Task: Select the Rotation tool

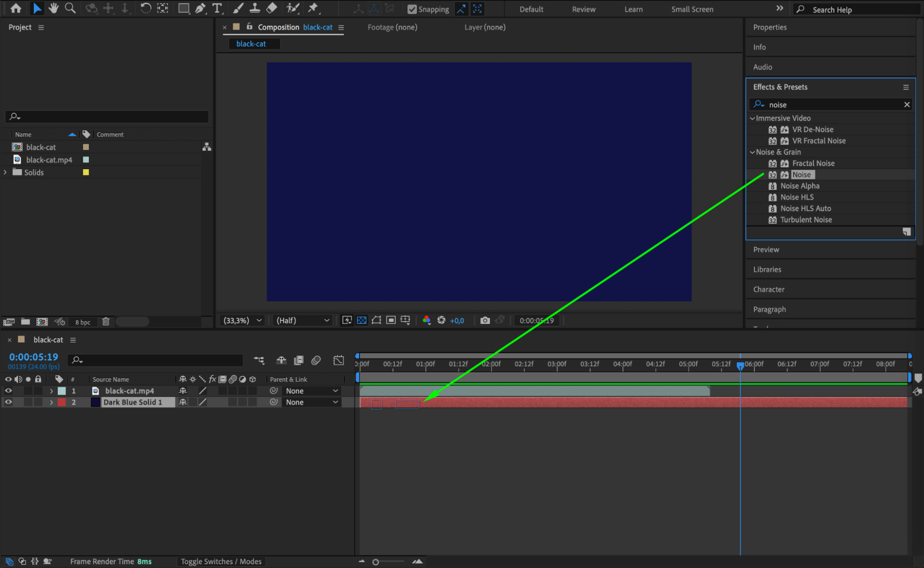Action: pyautogui.click(x=145, y=8)
